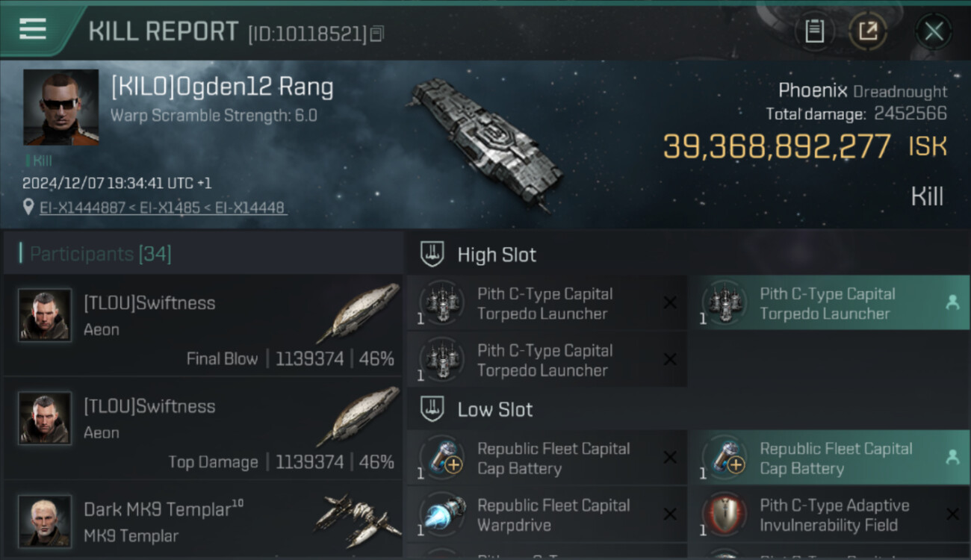The height and width of the screenshot is (560, 971).
Task: Close the kill report window
Action: [x=933, y=31]
